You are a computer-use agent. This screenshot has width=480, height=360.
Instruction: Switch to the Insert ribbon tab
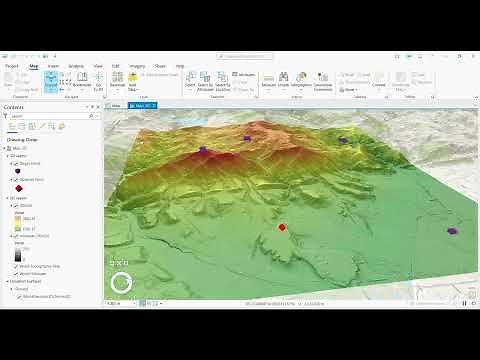click(x=53, y=66)
